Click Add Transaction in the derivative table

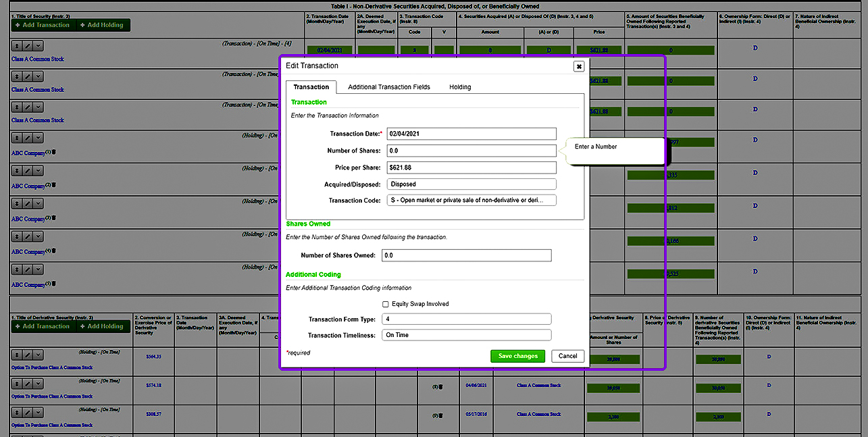click(x=42, y=326)
